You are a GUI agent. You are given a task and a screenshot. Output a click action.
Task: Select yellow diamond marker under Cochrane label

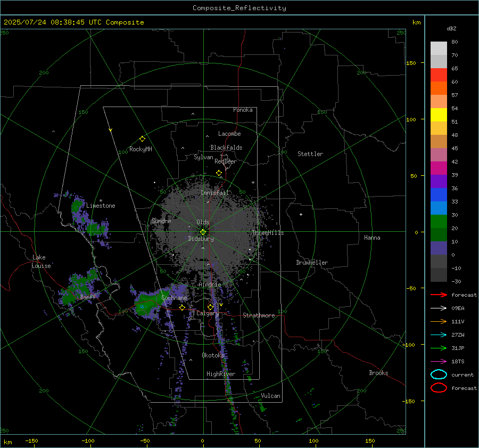pos(183,307)
